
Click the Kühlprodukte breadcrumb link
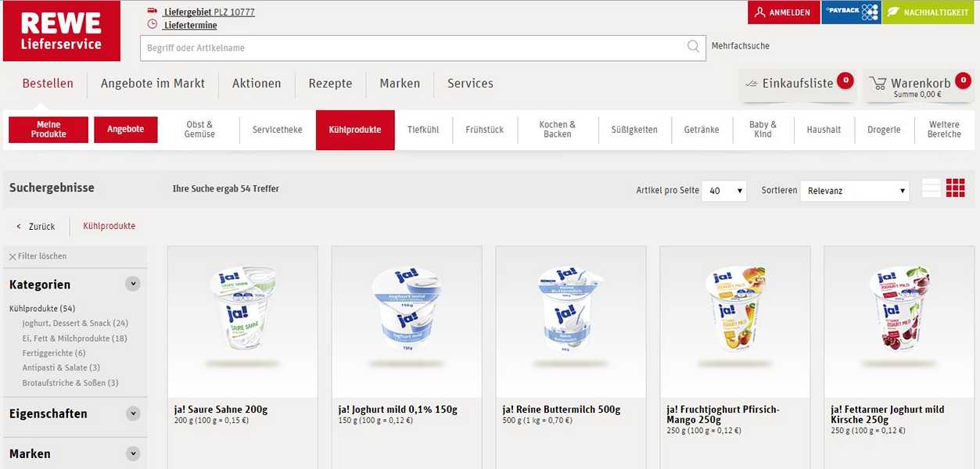(109, 226)
